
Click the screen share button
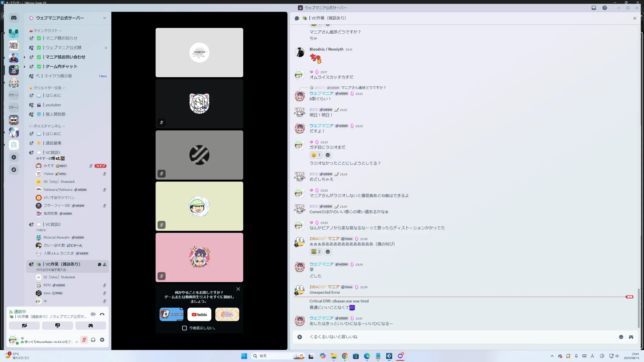[x=57, y=326]
